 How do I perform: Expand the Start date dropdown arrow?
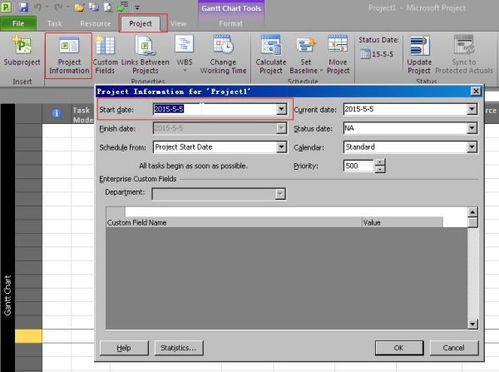(x=281, y=109)
